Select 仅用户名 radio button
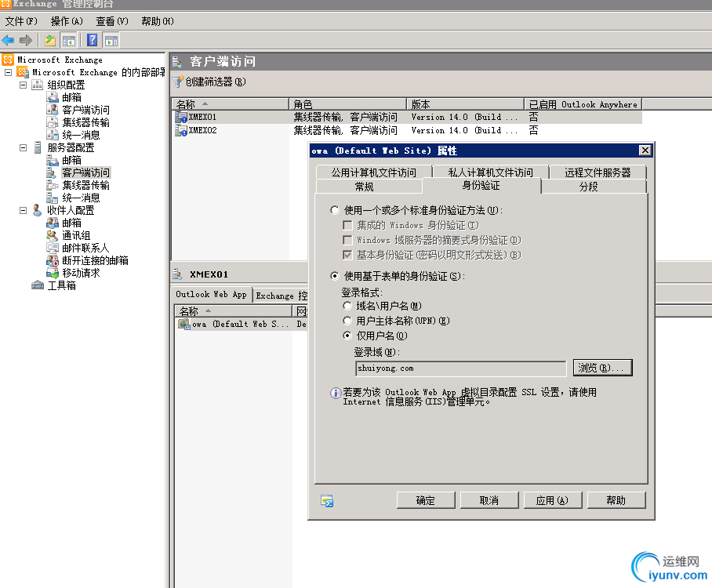This screenshot has height=588, width=712. [347, 336]
